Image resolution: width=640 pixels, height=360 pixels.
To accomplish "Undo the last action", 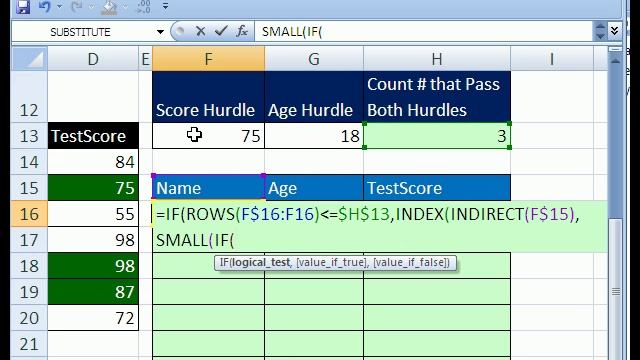I will 44,7.
